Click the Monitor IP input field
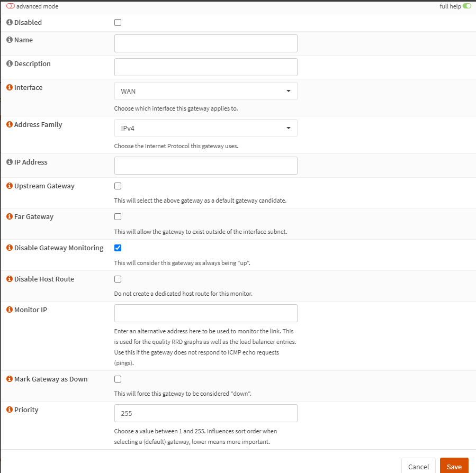This screenshot has height=473, width=476. click(206, 313)
